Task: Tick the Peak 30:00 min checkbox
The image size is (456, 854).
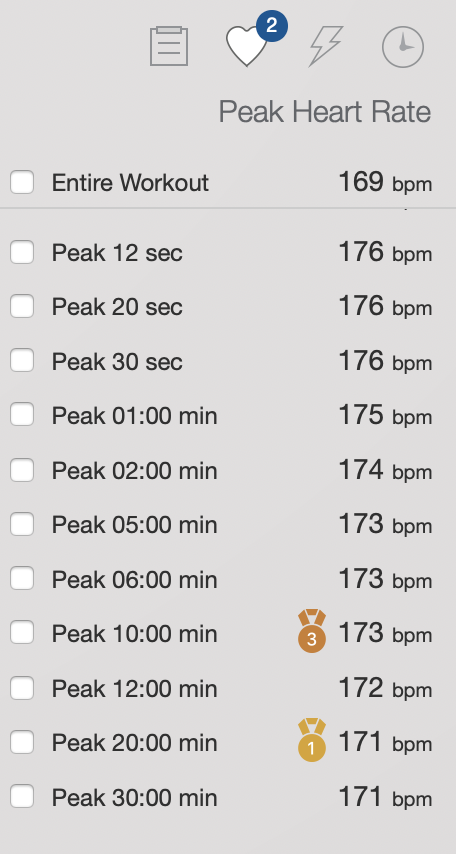Action: pos(22,796)
